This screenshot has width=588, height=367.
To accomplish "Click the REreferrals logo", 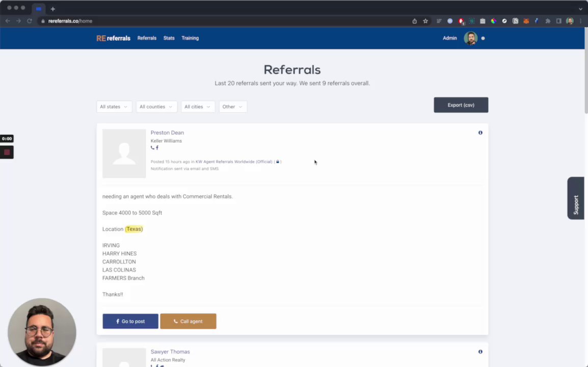I will tap(113, 38).
